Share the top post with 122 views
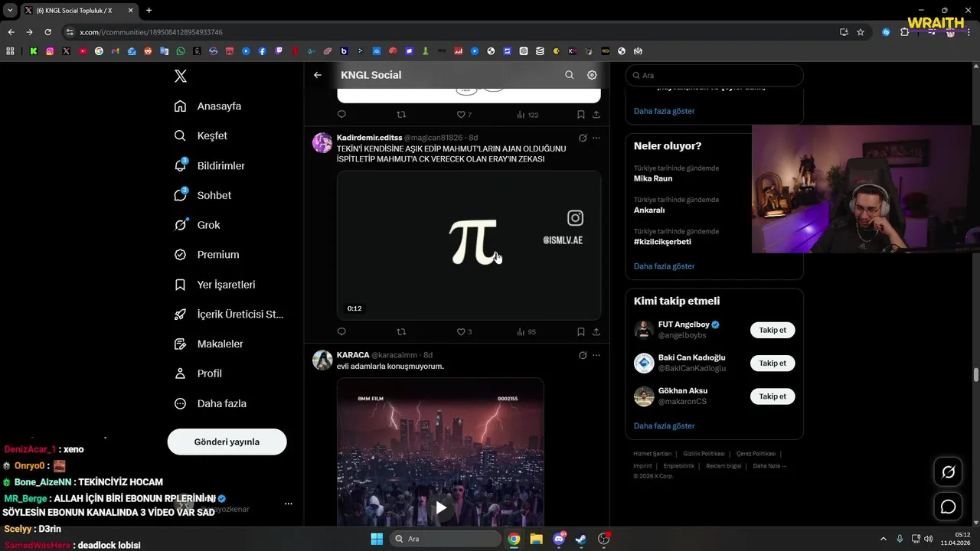This screenshot has height=551, width=980. (x=596, y=115)
